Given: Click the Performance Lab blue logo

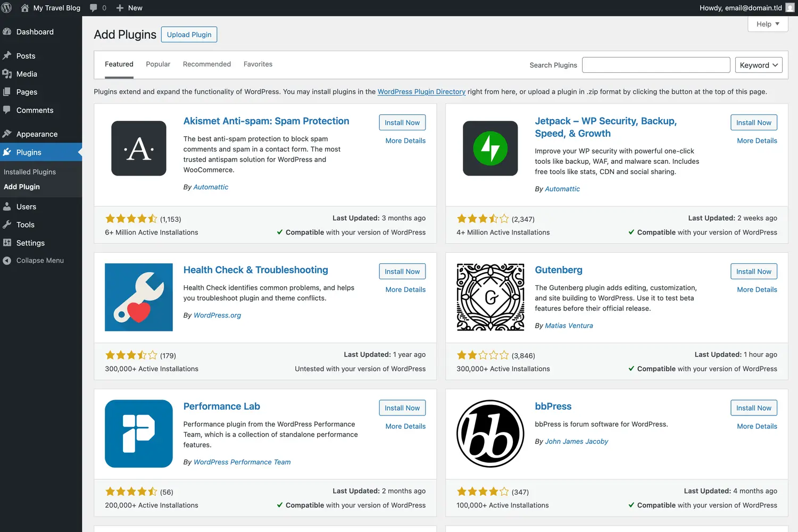Looking at the screenshot, I should (139, 434).
